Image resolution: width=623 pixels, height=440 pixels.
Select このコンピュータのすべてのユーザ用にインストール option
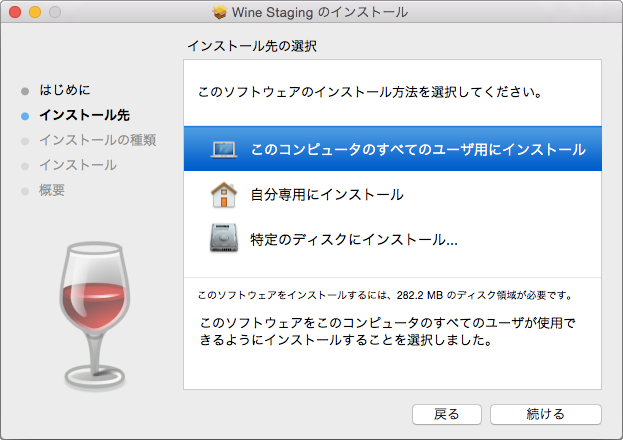point(393,149)
